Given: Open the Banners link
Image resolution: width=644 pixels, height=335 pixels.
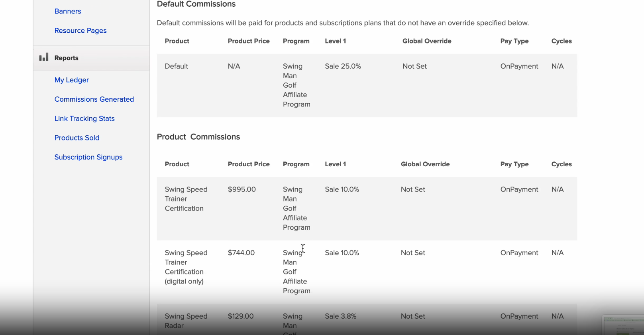Looking at the screenshot, I should click(x=68, y=11).
